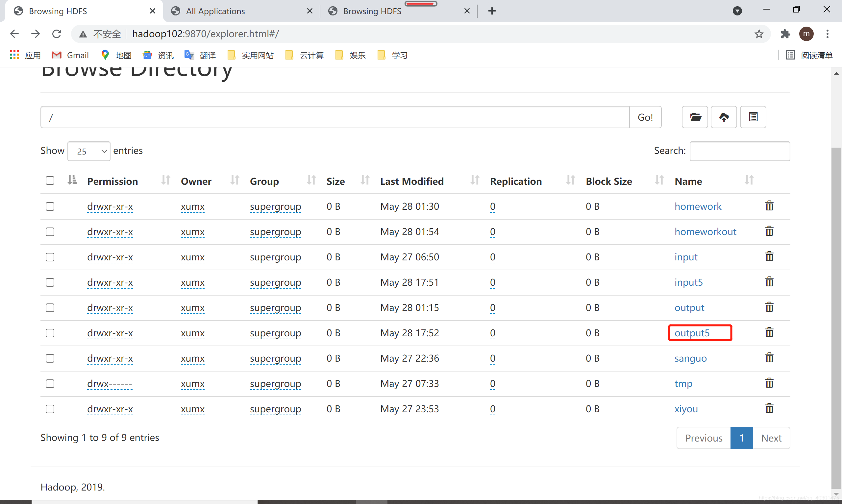This screenshot has height=504, width=842.
Task: Click trash icon for output5 row
Action: click(x=769, y=332)
